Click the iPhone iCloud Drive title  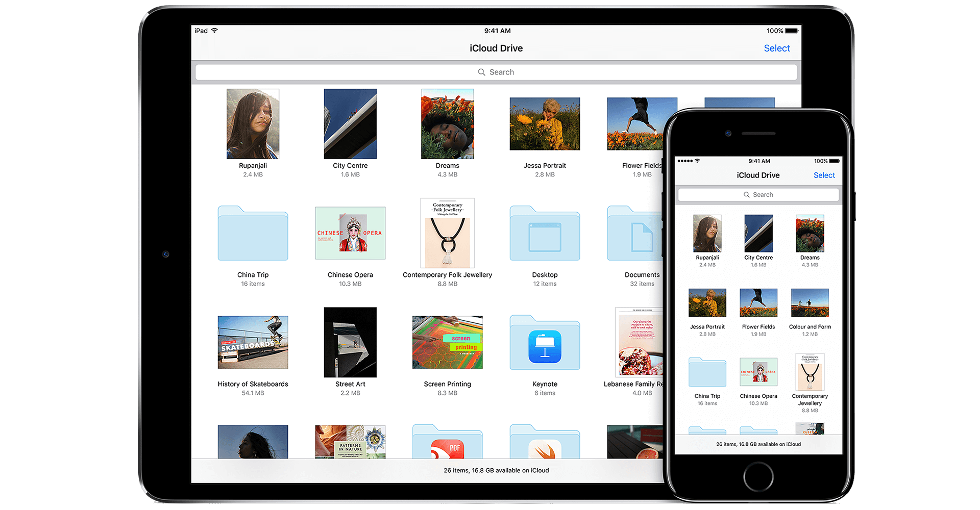pyautogui.click(x=758, y=175)
